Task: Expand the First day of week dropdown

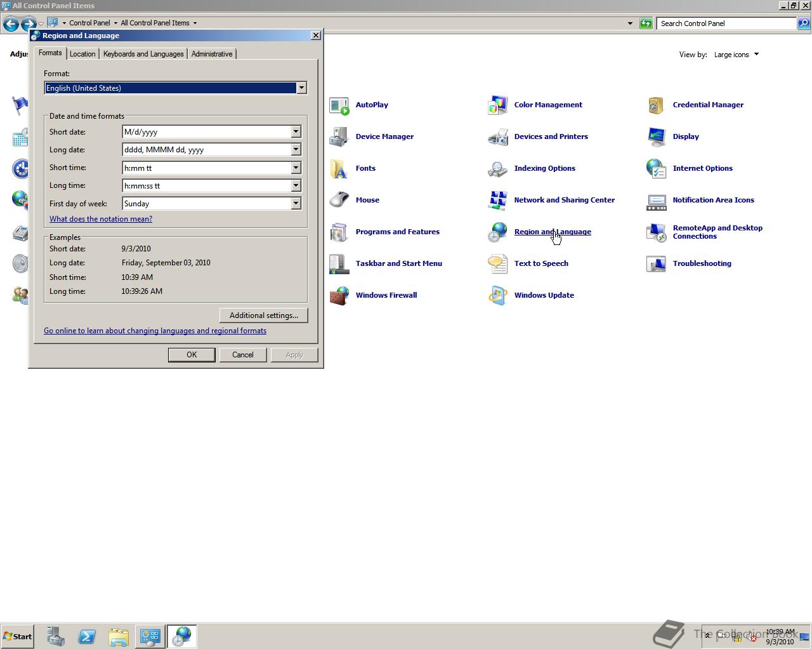Action: pyautogui.click(x=296, y=204)
